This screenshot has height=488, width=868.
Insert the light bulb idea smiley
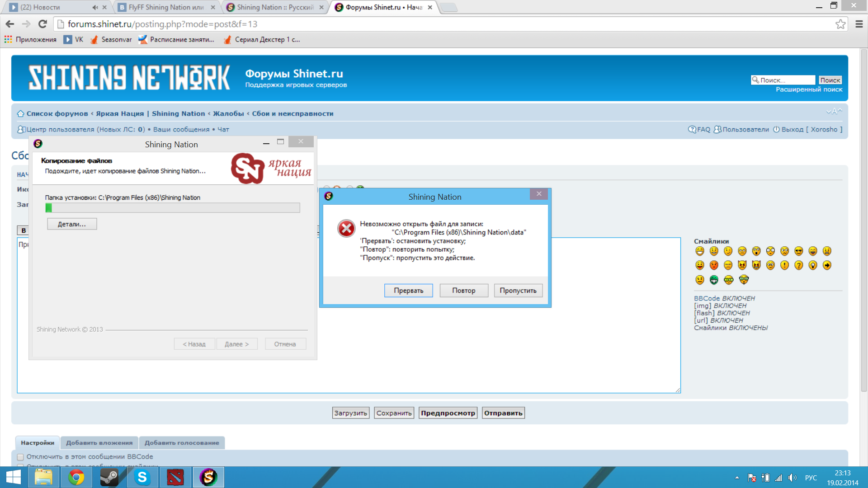[x=813, y=265]
